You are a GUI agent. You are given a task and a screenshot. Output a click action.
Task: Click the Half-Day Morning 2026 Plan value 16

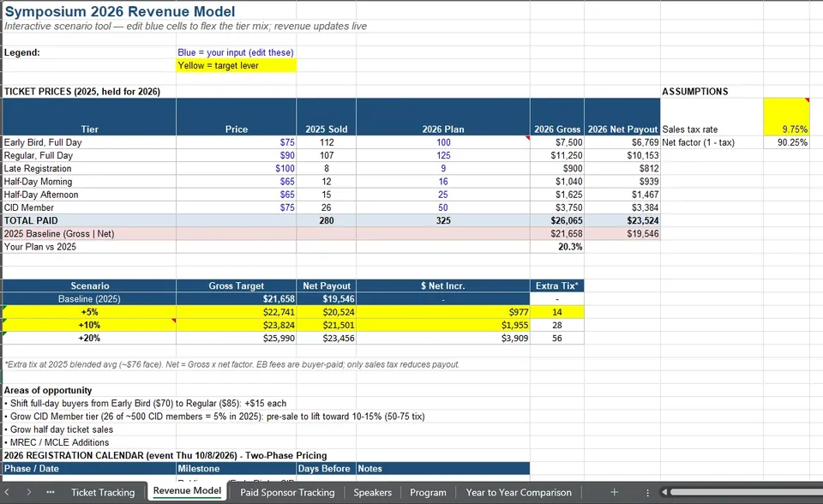[443, 182]
